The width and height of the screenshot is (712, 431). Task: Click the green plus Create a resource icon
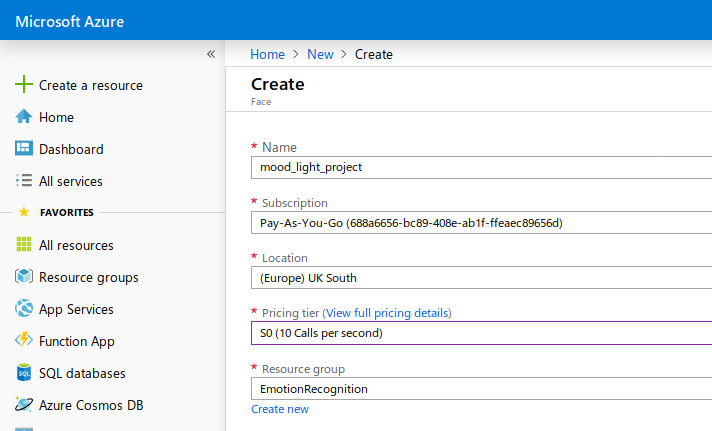24,84
